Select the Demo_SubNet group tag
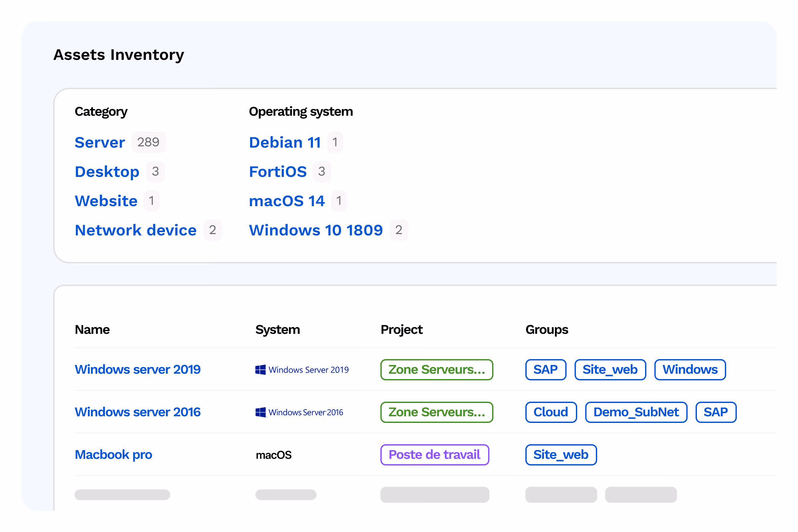 (x=636, y=412)
